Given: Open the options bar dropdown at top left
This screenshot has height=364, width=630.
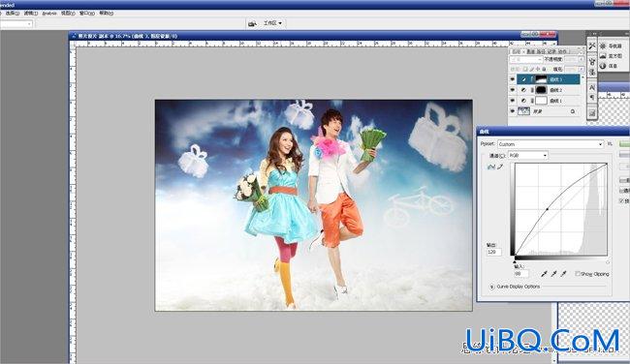Looking at the screenshot, I should pos(16,24).
